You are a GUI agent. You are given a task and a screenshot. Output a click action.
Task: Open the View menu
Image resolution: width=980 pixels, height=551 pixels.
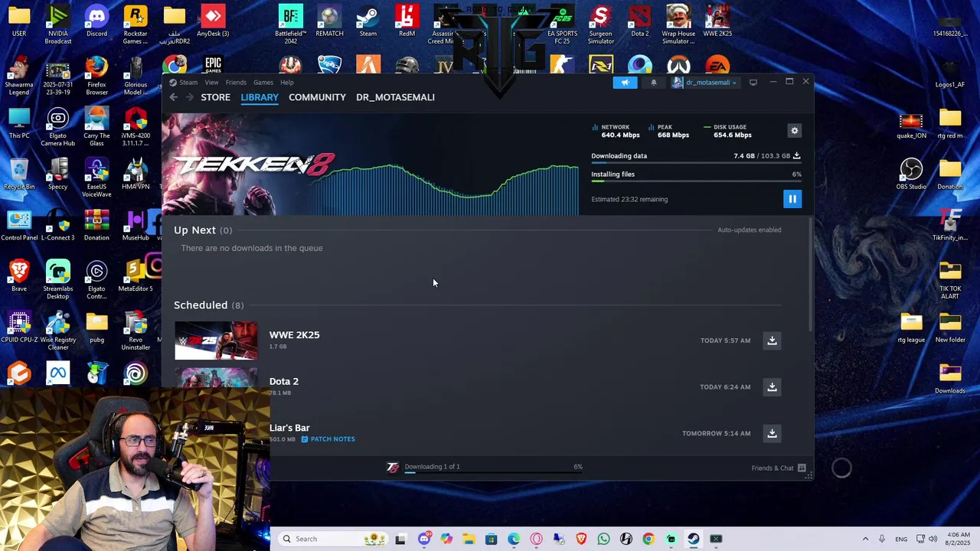click(x=211, y=83)
